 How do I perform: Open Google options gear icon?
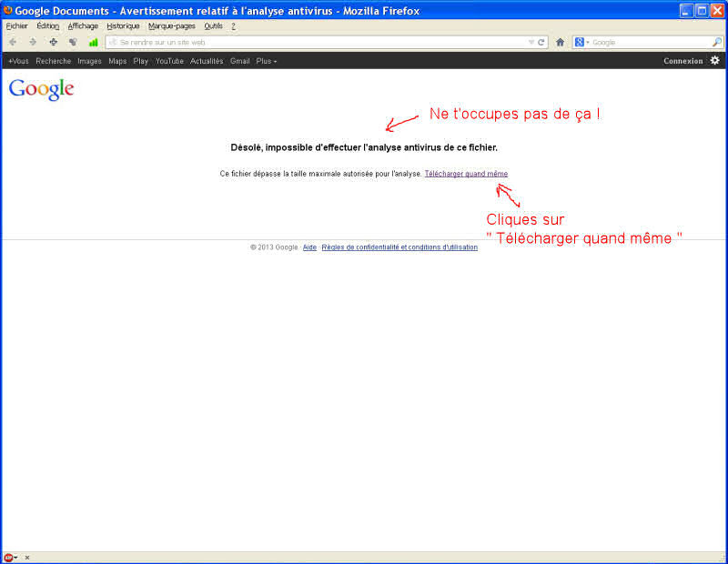(715, 60)
